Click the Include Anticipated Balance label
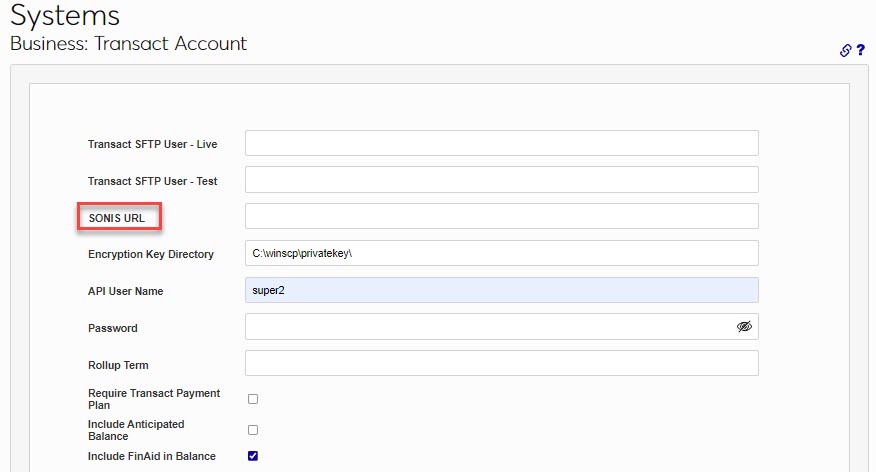This screenshot has width=876, height=472. tap(136, 430)
